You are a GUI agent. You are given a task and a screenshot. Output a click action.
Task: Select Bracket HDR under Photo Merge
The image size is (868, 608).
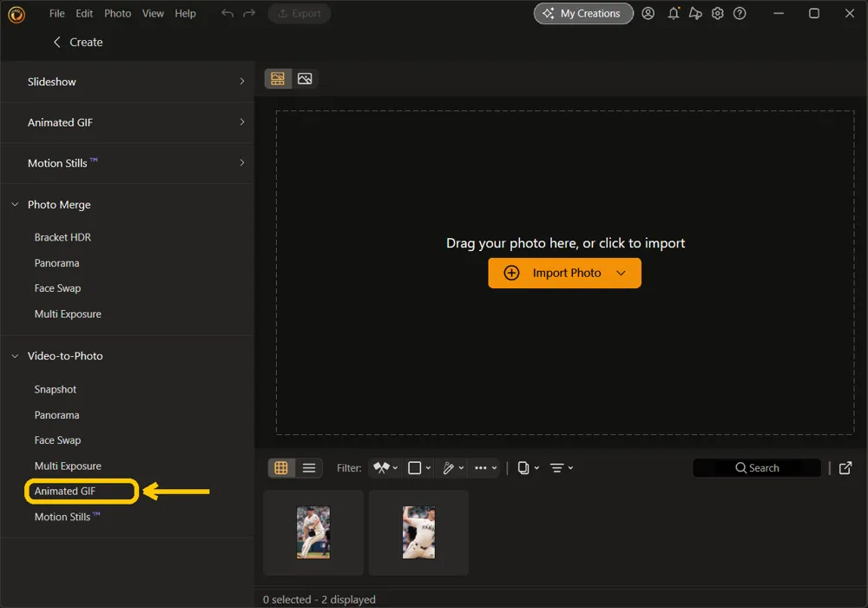62,237
